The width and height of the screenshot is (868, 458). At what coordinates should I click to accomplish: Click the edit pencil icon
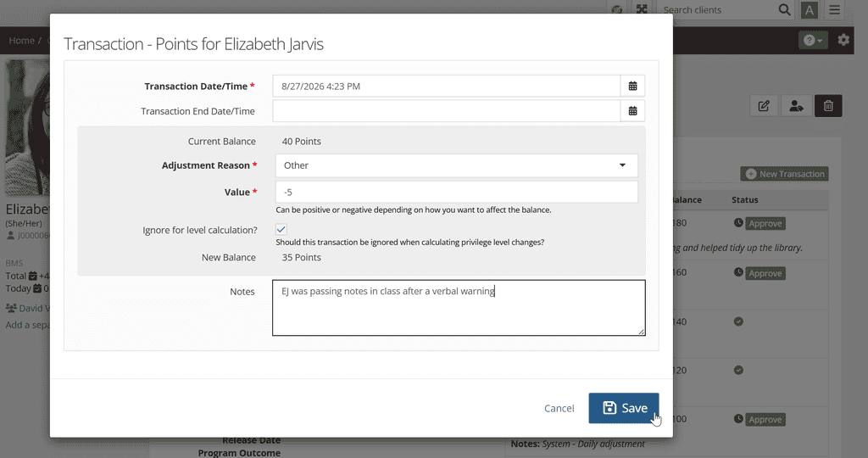tap(764, 105)
